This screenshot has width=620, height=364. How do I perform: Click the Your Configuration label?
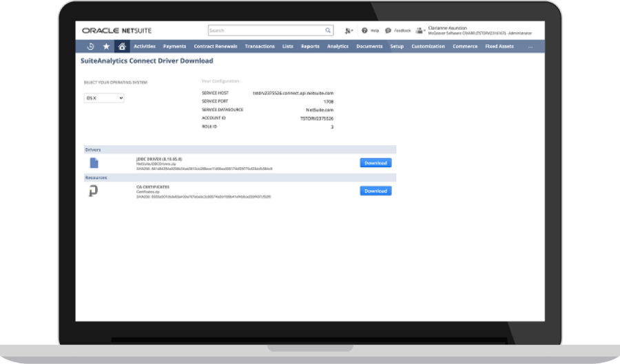[220, 81]
